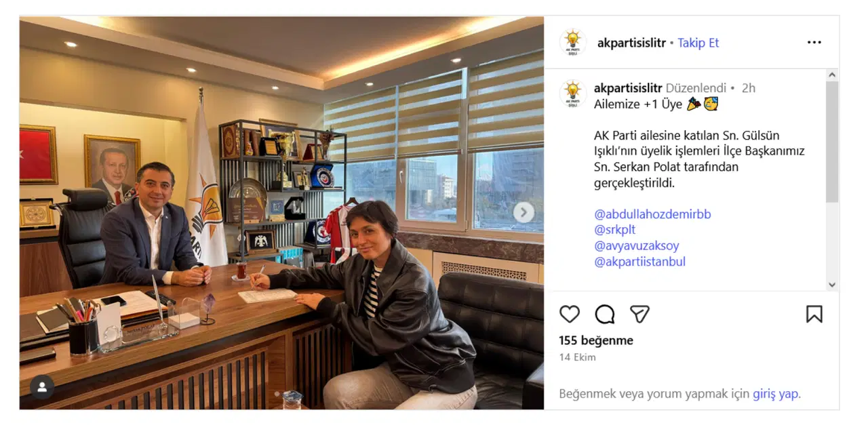Click the caption scrollbar thumb
Image resolution: width=868 pixels, height=425 pixels.
pos(832,142)
